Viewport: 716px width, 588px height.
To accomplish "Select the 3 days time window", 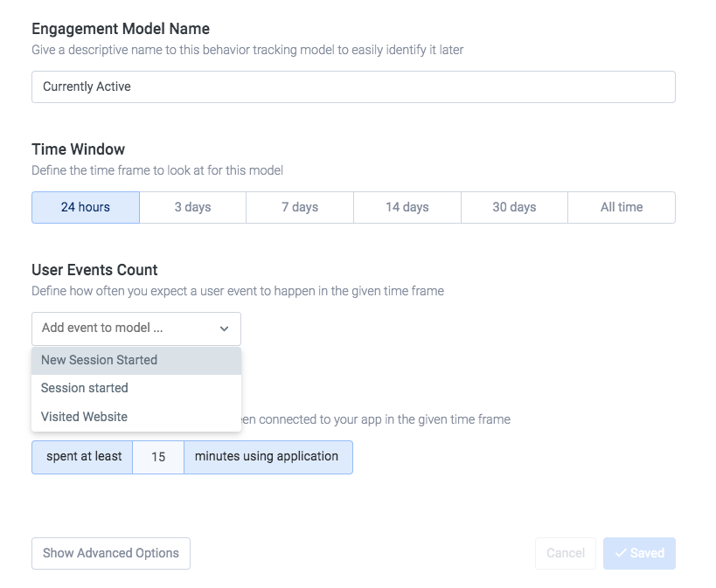I will point(192,207).
